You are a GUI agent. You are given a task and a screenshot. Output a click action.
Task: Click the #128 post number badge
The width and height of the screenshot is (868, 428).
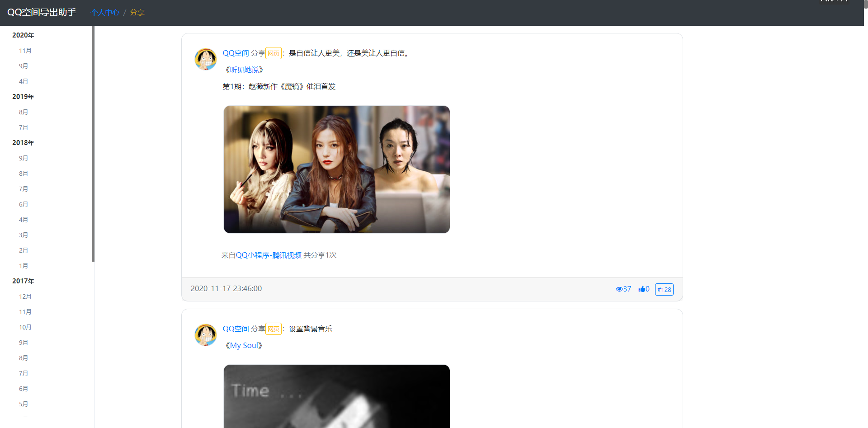(664, 290)
